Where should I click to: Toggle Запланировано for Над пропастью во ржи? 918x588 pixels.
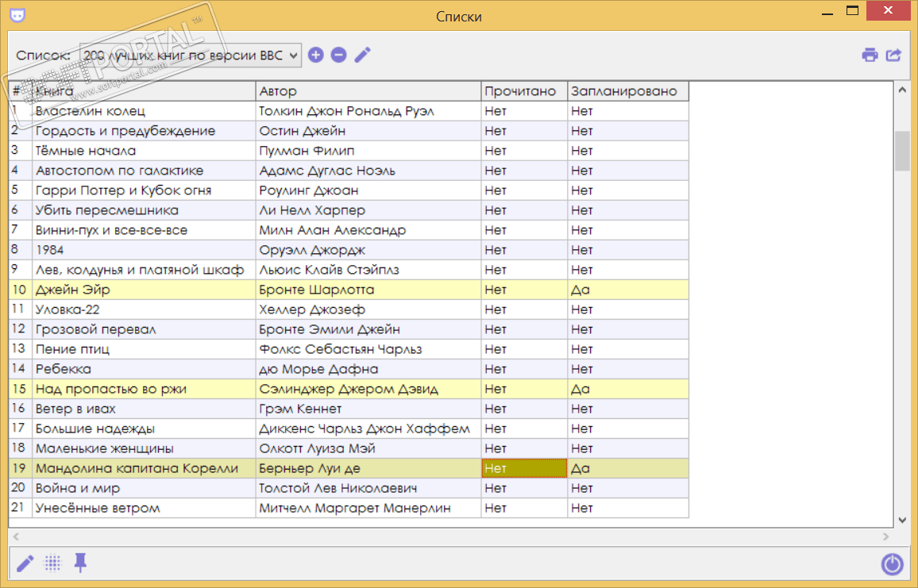[627, 389]
